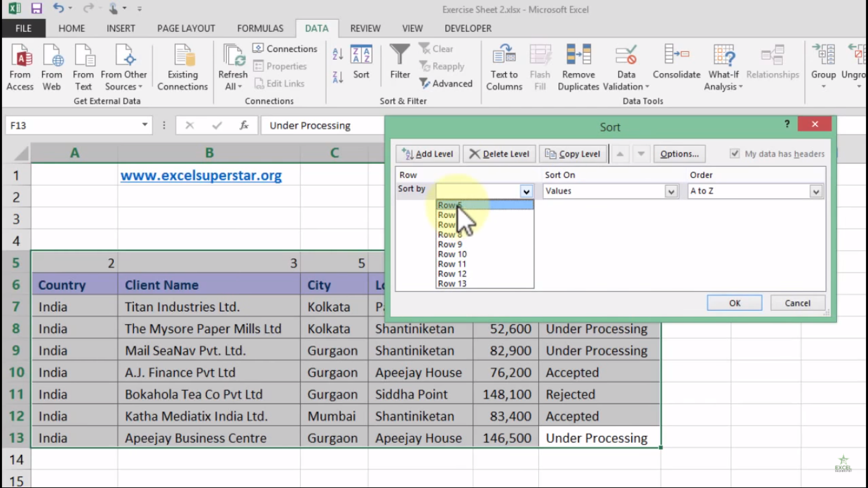Image resolution: width=868 pixels, height=488 pixels.
Task: Switch to the PAGE LAYOUT tab
Action: [x=186, y=28]
